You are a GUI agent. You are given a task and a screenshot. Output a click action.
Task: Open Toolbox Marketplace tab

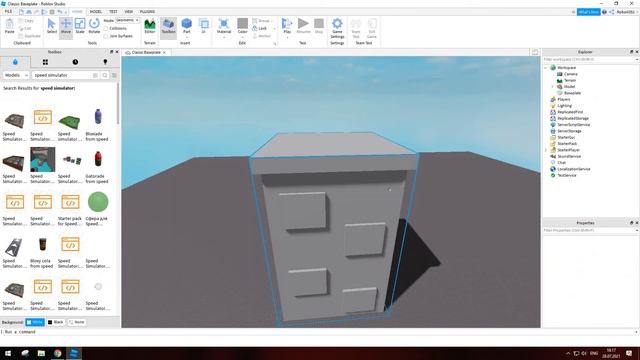[x=15, y=62]
